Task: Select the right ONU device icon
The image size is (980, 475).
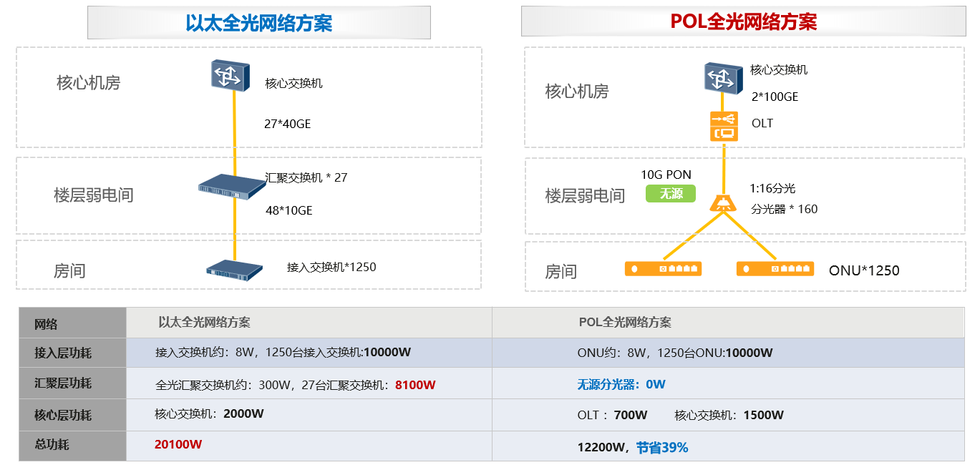Action: [775, 269]
